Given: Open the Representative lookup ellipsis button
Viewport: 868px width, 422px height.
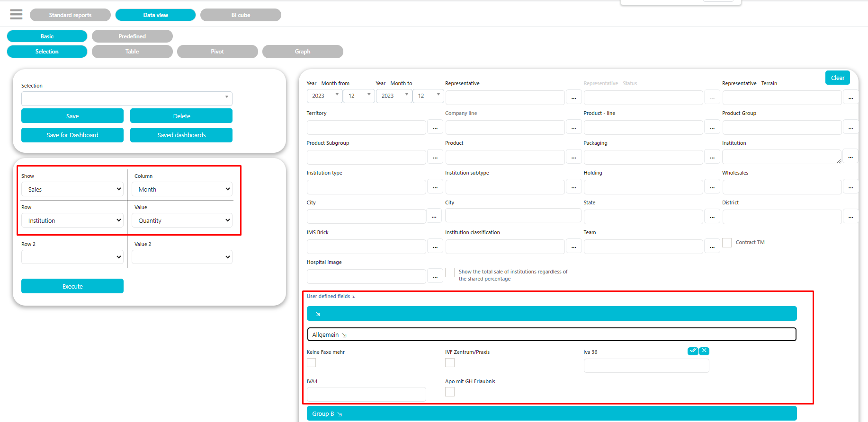Looking at the screenshot, I should (x=573, y=97).
